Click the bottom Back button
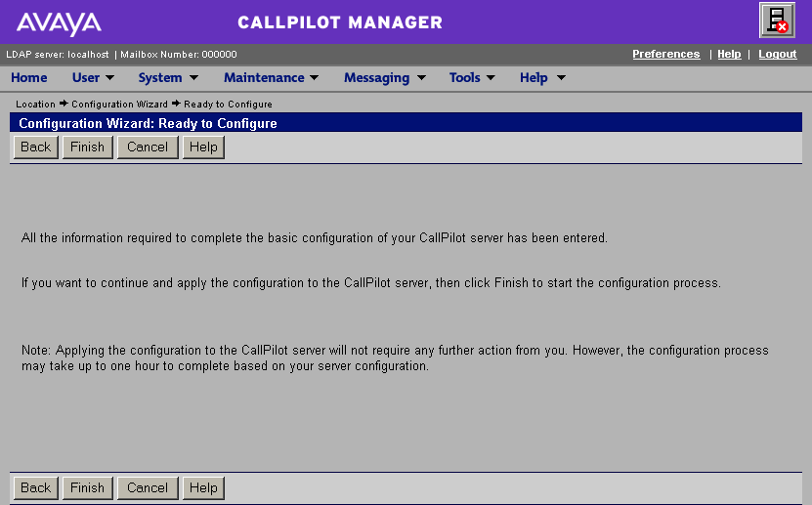This screenshot has height=505, width=812. coord(36,488)
